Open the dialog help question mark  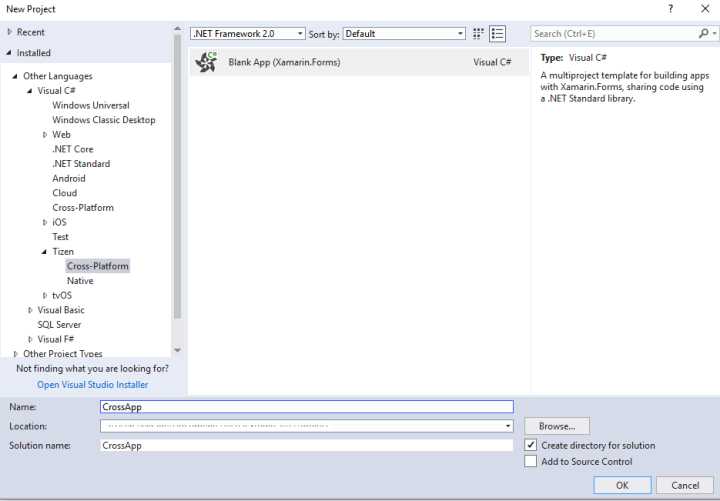671,9
